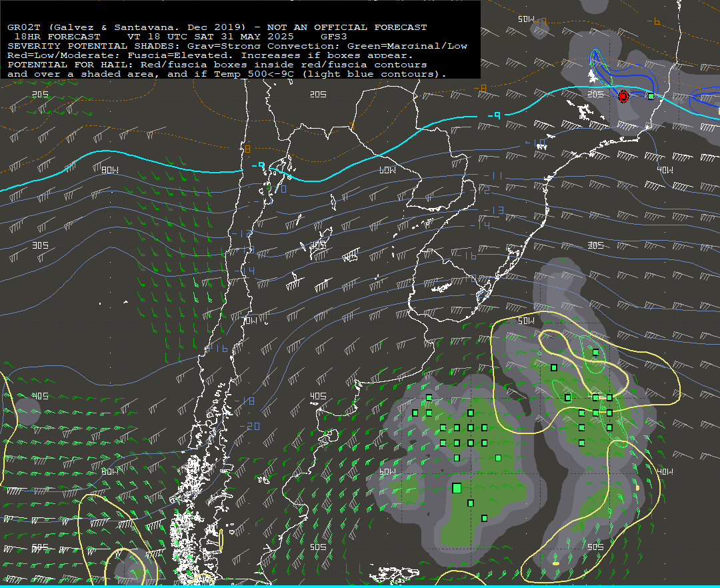This screenshot has width=720, height=588.
Task: Click the 'GFS3' model label
Action: click(334, 37)
